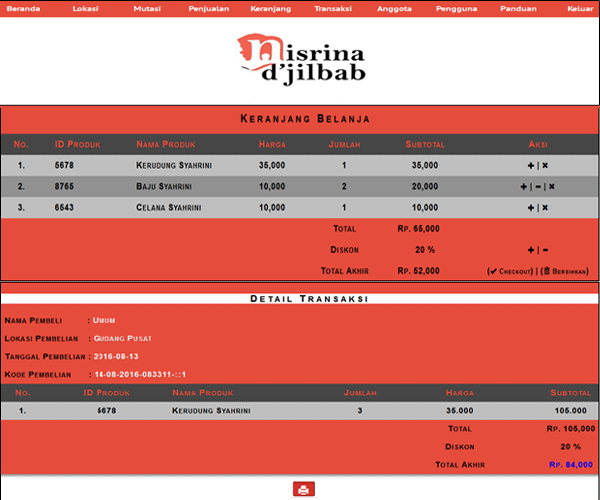Select Kerudung Syahrini name in the cart table
600x500 pixels.
point(174,165)
